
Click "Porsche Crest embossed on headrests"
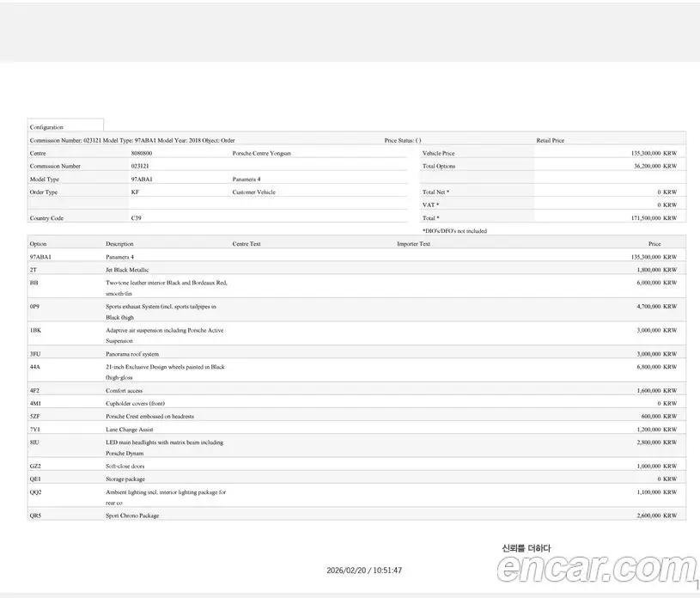[x=150, y=416]
